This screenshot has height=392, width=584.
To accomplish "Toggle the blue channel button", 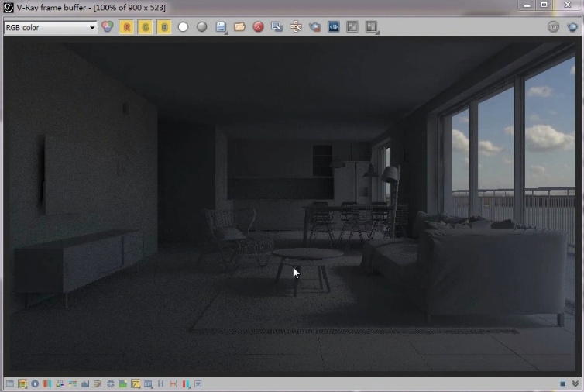I will click(164, 27).
